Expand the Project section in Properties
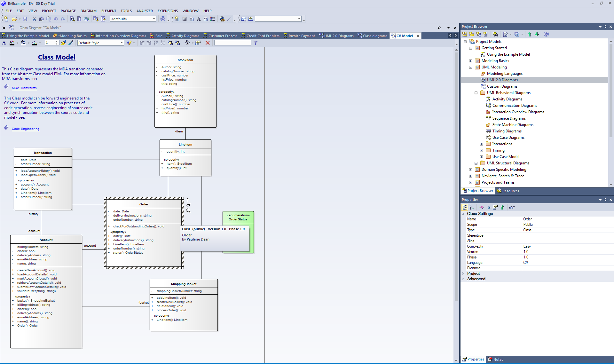 coord(463,273)
